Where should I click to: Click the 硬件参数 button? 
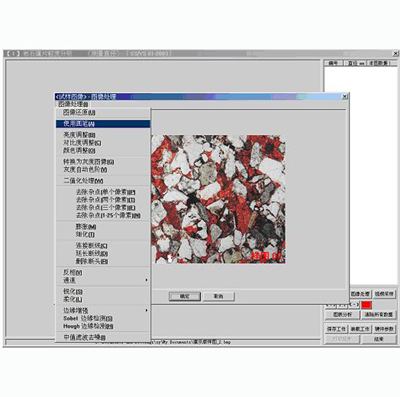coord(384,329)
